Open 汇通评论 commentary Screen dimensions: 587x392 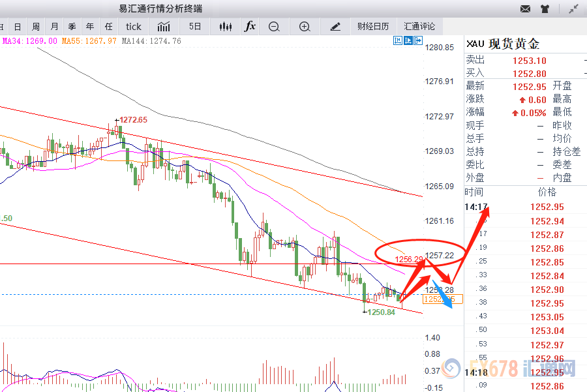(x=419, y=27)
